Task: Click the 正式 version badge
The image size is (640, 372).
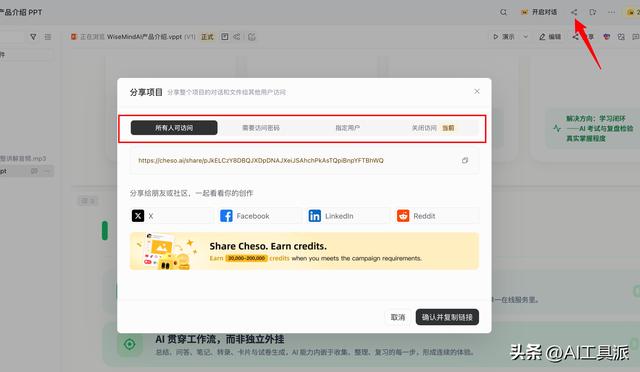Action: (x=207, y=37)
